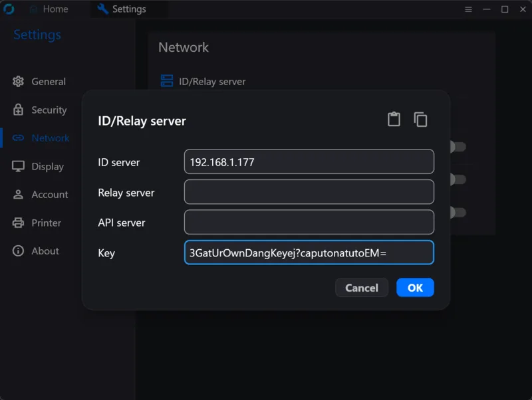Click the Security lock icon
532x400 pixels.
pyautogui.click(x=18, y=110)
